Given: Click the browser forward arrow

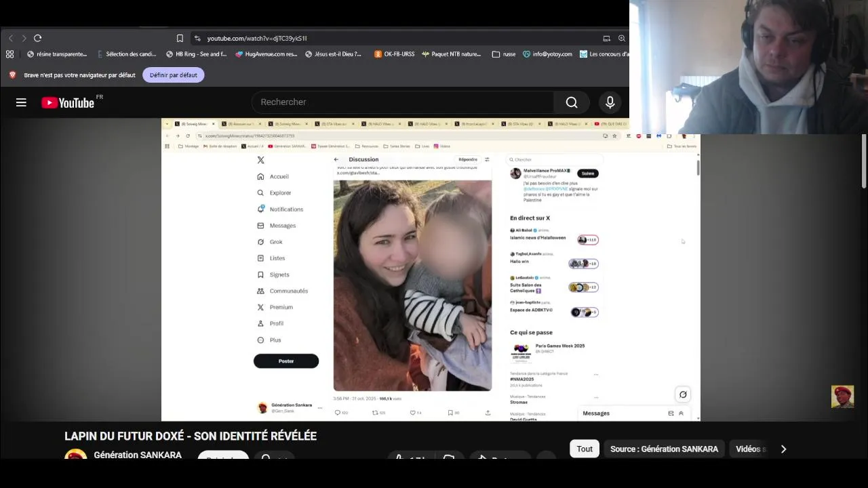Looking at the screenshot, I should (x=24, y=38).
